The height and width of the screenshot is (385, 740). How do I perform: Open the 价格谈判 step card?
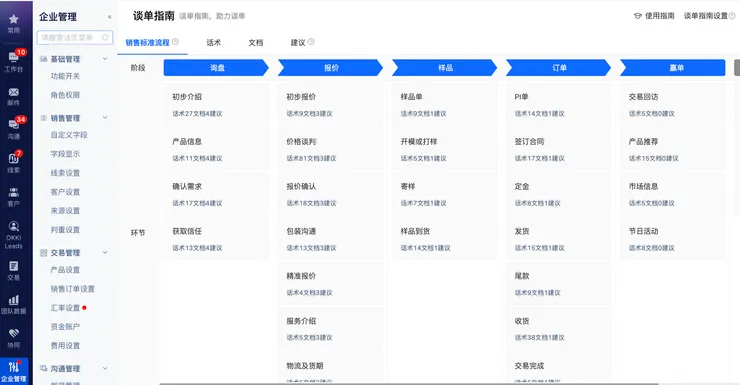click(330, 150)
